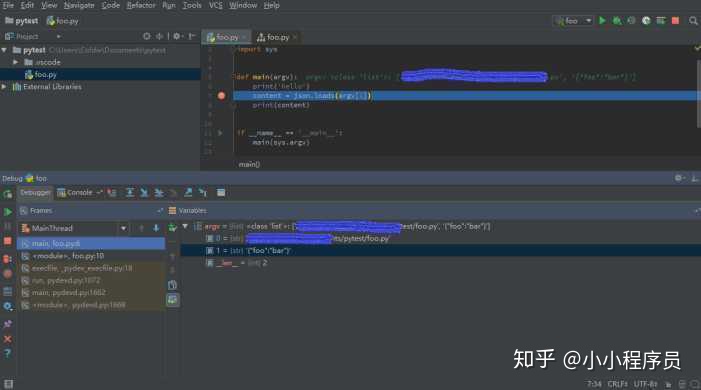
Task: Click the scroll-from-source target icon in Project panel
Action: [x=147, y=36]
